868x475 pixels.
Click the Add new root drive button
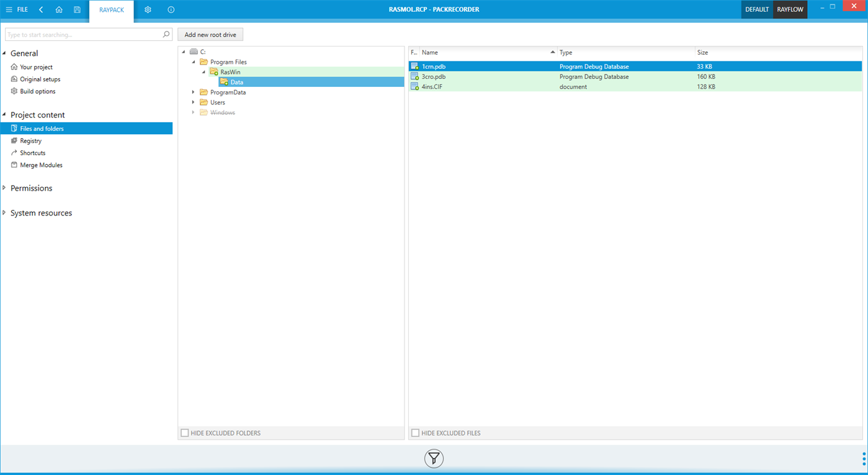pos(210,34)
